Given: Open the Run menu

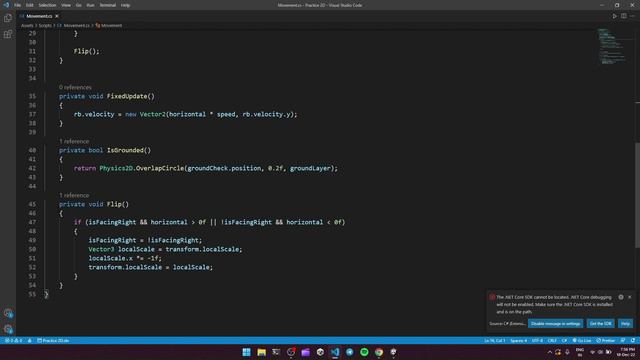Looking at the screenshot, I should tap(90, 5).
